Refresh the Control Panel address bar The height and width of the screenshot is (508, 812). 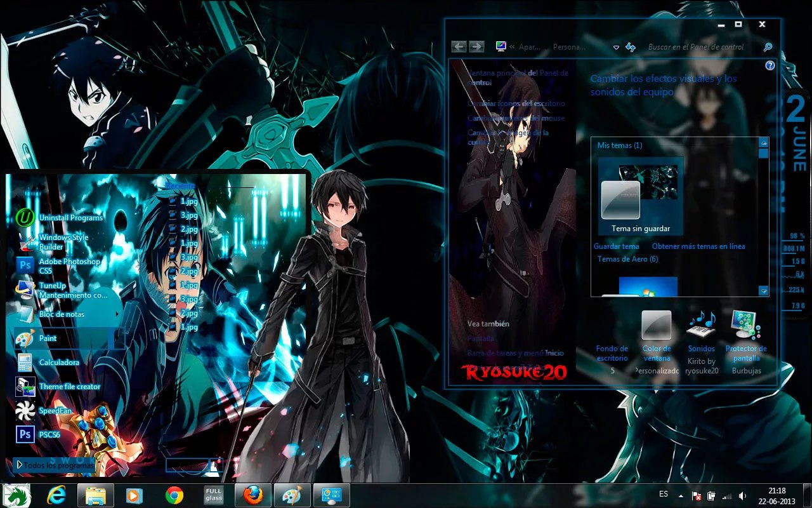tap(631, 47)
